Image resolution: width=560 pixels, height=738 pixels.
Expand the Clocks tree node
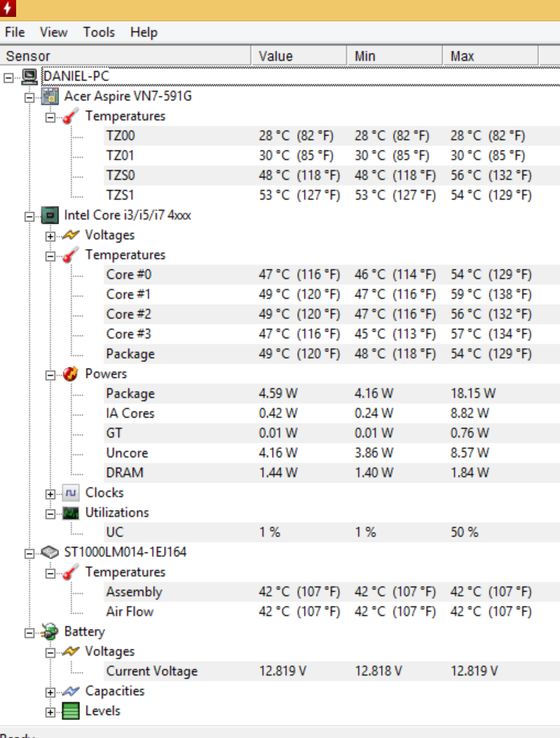point(50,493)
